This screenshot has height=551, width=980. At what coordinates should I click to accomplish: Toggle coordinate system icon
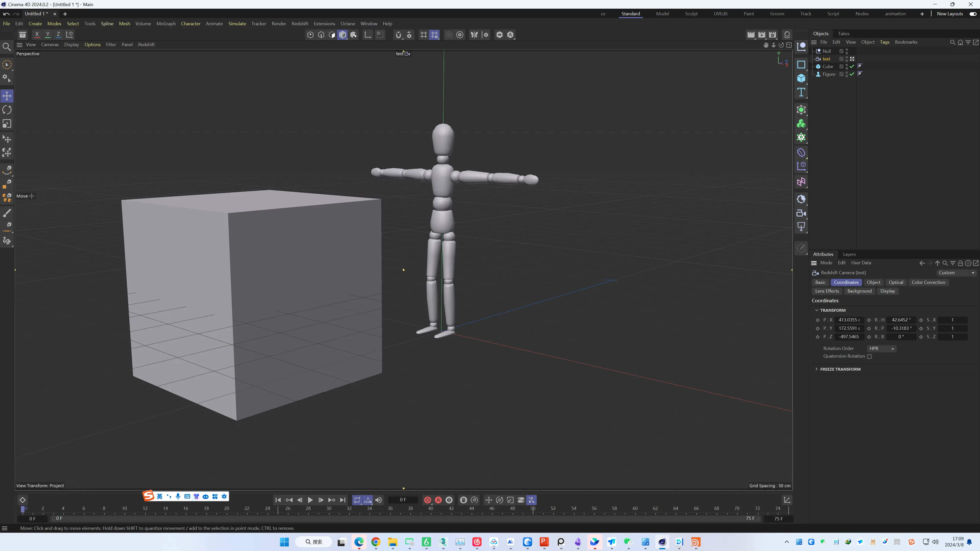[69, 35]
